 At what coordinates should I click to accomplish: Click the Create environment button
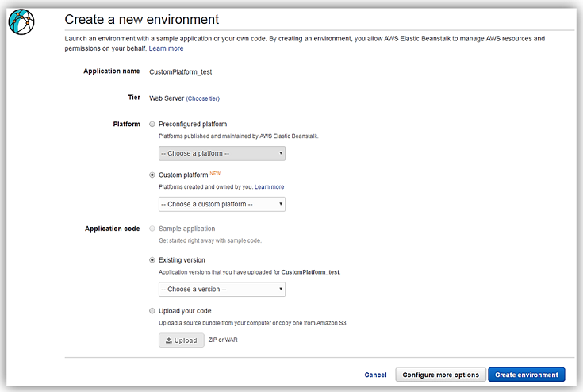526,375
